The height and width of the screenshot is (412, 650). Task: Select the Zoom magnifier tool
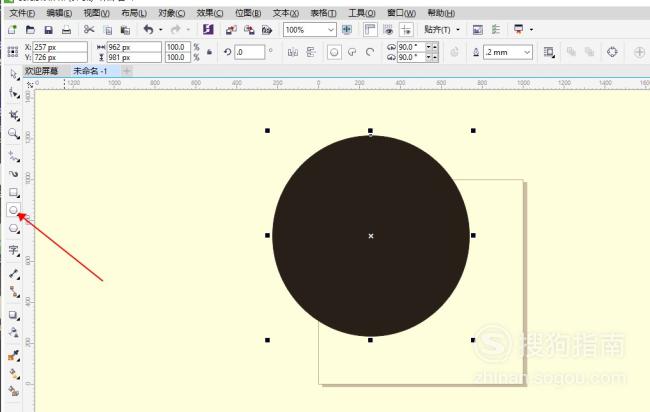(x=14, y=134)
